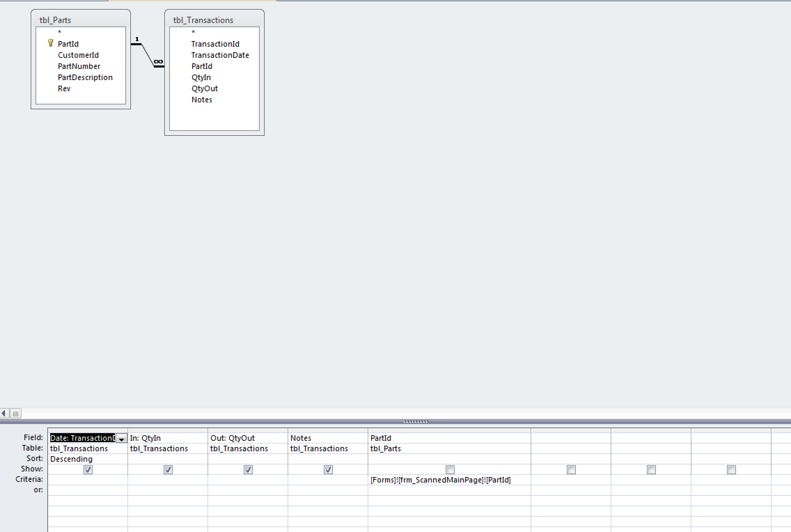This screenshot has width=791, height=532.
Task: Select PartDescription in tbl_Parts field list
Action: point(85,77)
